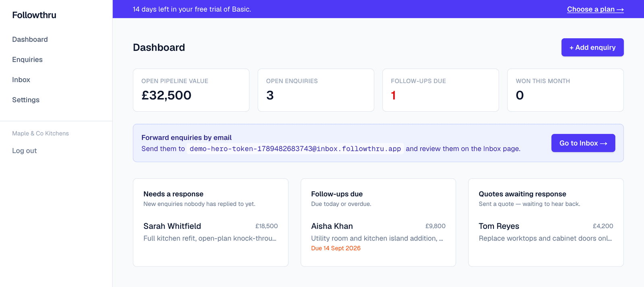Click the £4,200 amount

pos(603,226)
